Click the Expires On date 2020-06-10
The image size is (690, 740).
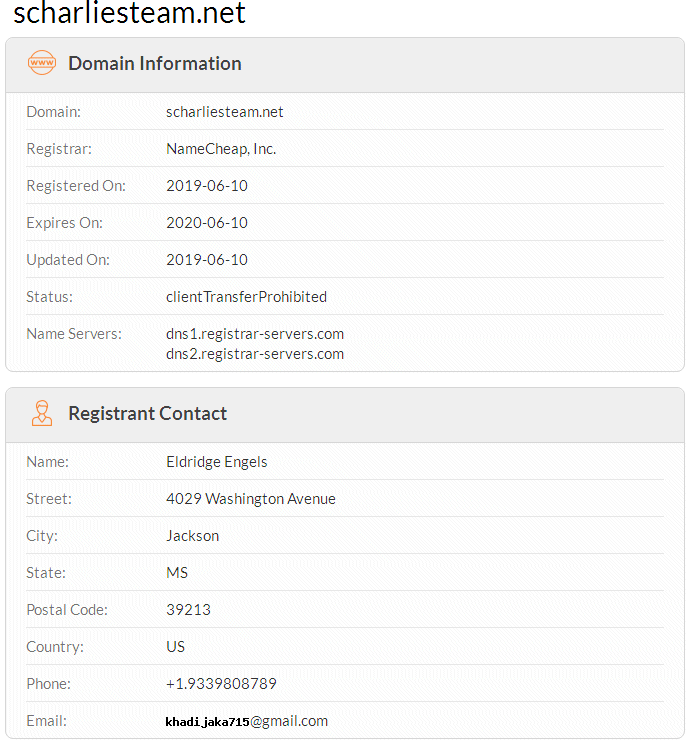point(207,223)
